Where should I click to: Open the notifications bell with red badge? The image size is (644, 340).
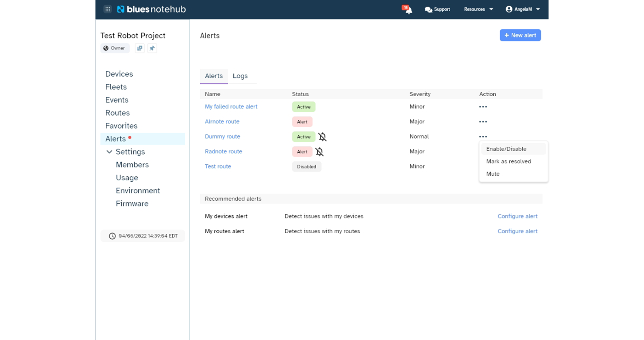[x=407, y=9]
